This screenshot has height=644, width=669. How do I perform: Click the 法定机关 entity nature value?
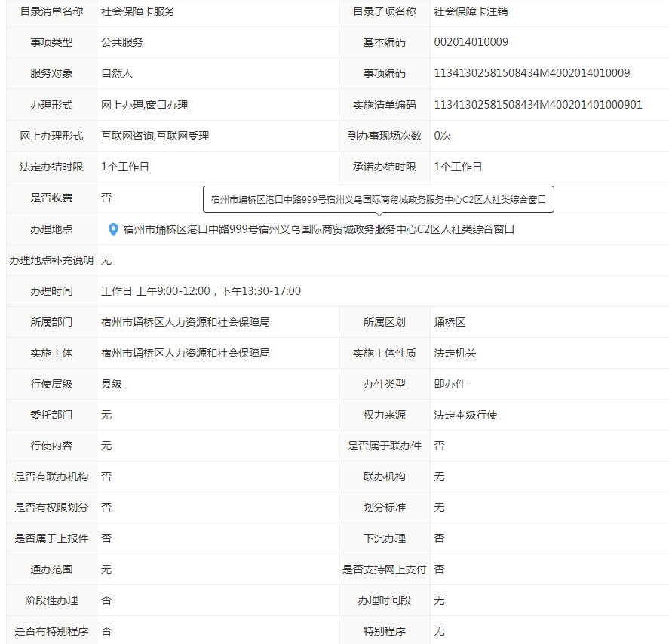coord(455,353)
